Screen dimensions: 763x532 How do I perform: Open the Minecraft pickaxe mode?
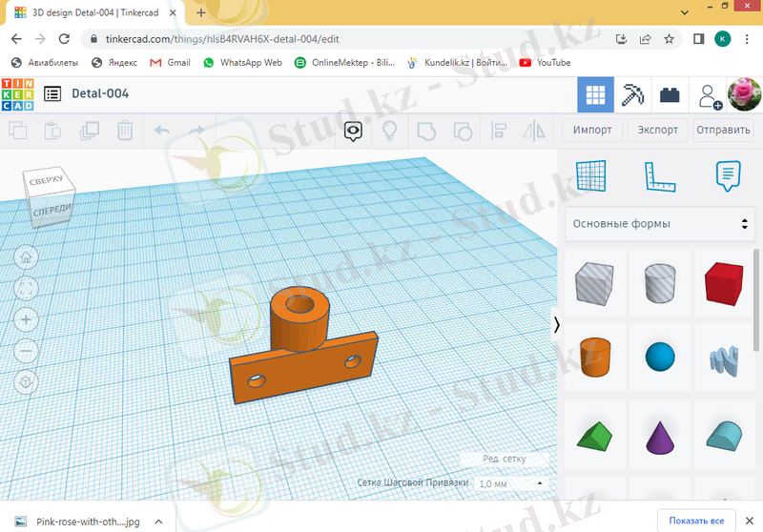point(633,95)
